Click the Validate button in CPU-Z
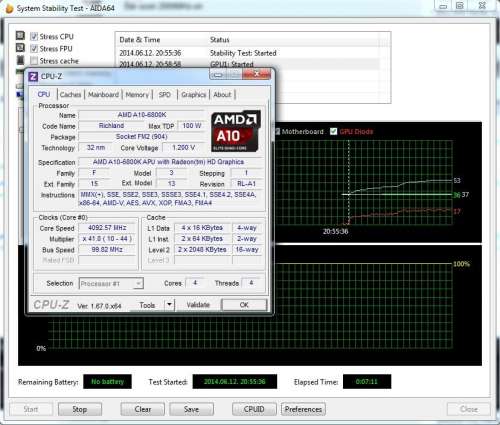The width and height of the screenshot is (500, 425). coord(198,305)
